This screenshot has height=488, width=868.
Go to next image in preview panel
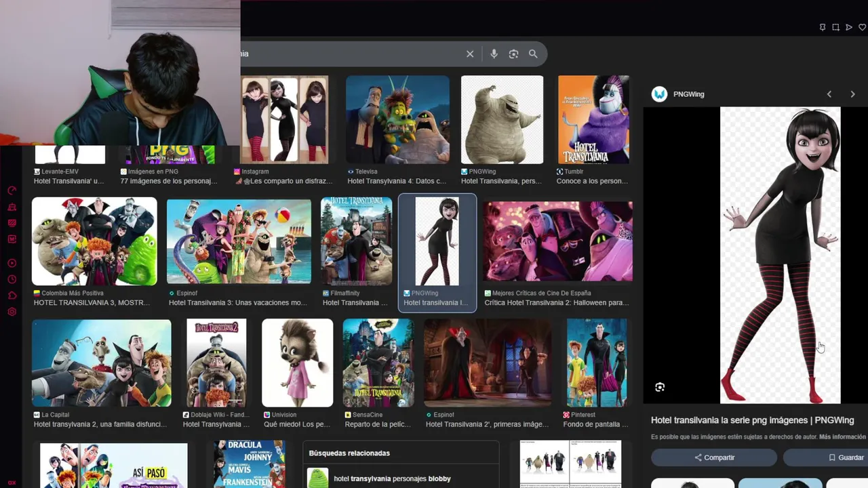(852, 94)
